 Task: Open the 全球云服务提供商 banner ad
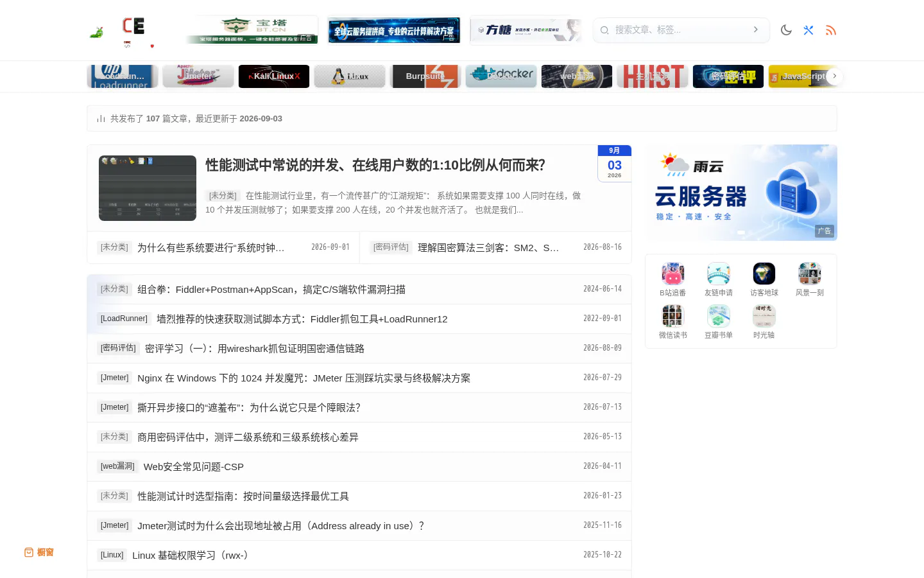click(x=394, y=30)
